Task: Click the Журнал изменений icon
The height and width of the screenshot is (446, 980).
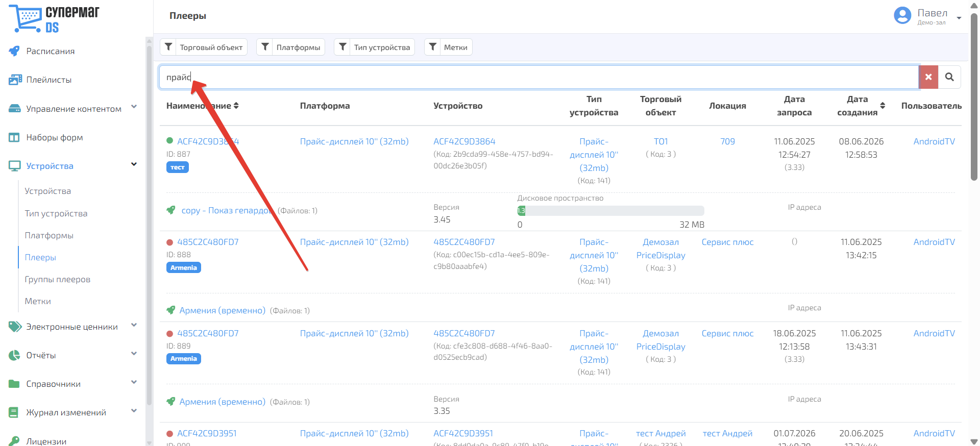Action: tap(14, 412)
